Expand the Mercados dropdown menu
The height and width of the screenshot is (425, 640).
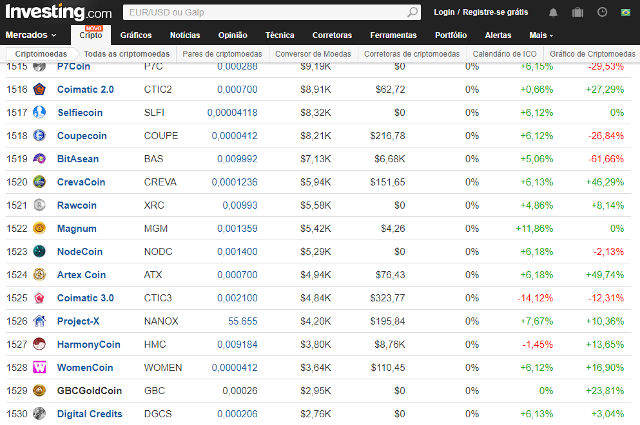(31, 35)
